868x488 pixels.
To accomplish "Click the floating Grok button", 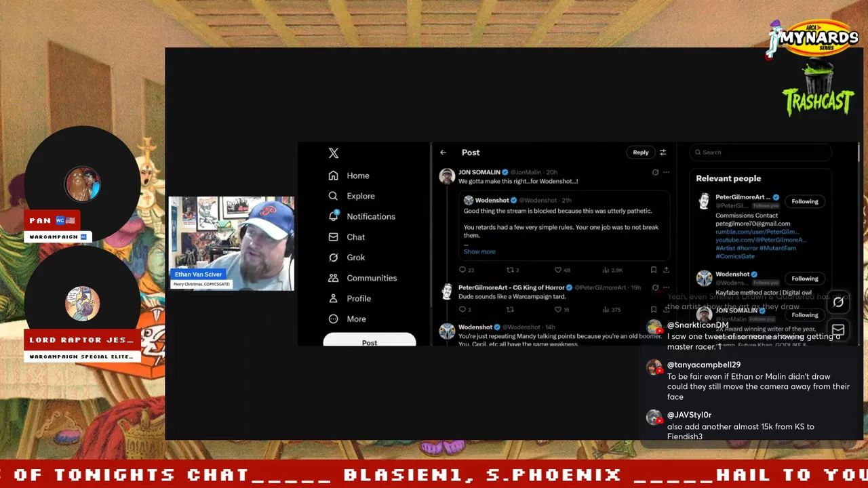I will pyautogui.click(x=838, y=302).
